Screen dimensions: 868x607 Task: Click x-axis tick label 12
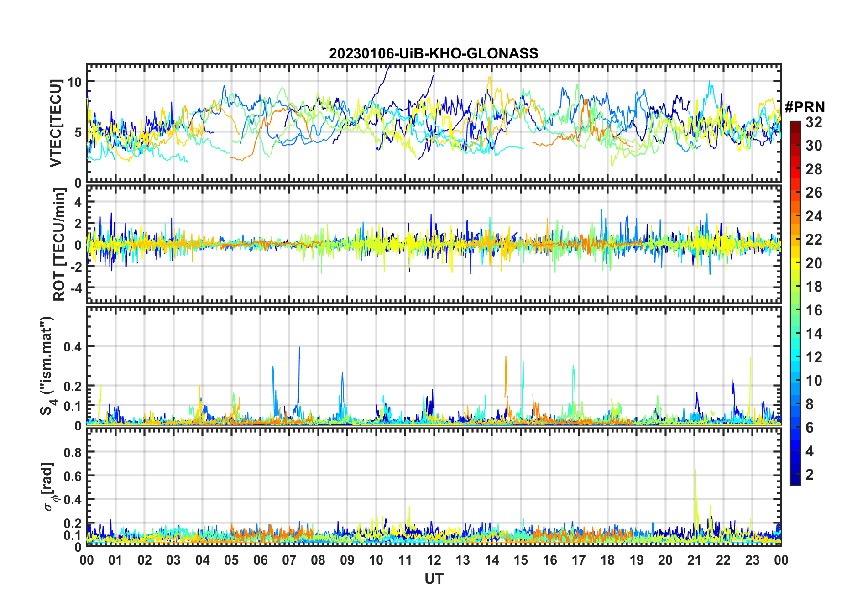[x=434, y=560]
